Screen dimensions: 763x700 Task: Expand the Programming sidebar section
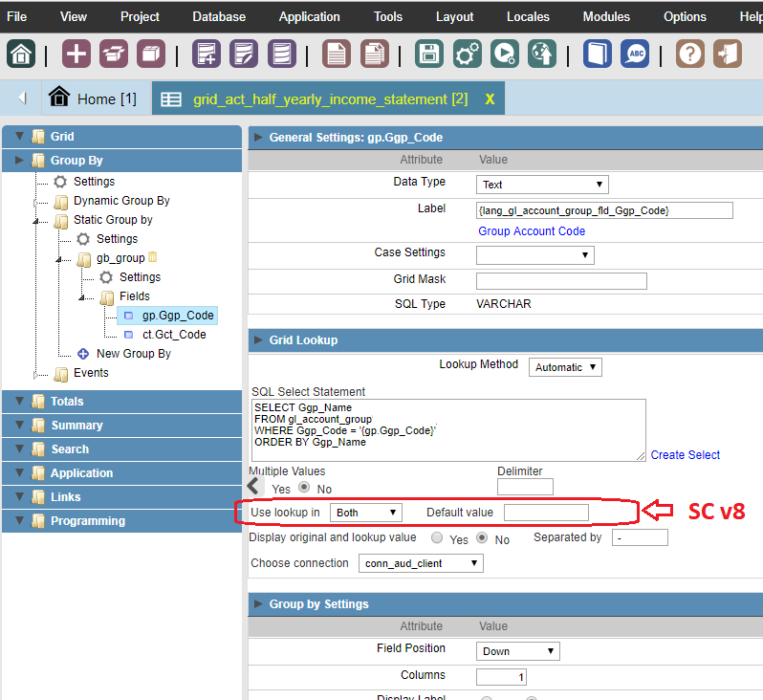[x=122, y=520]
